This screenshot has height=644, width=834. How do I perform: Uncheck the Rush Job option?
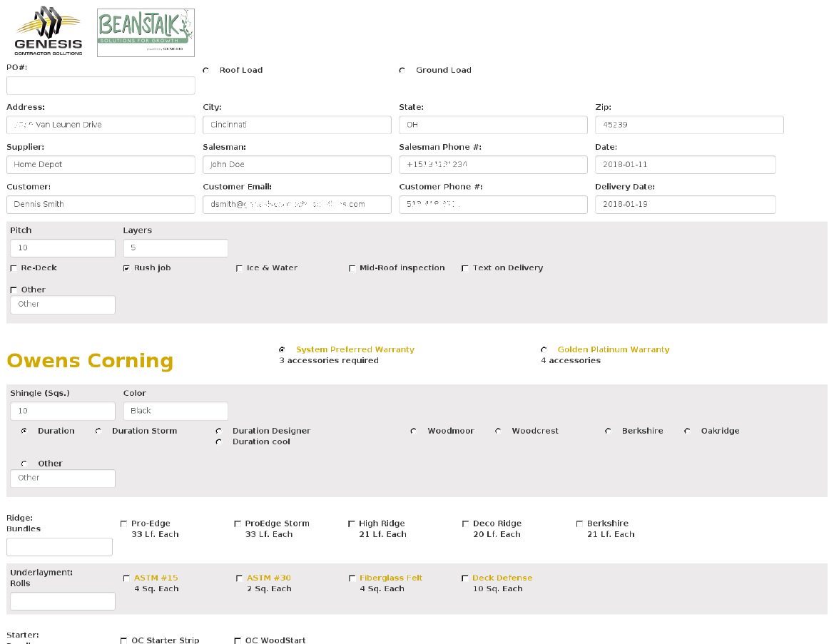126,267
